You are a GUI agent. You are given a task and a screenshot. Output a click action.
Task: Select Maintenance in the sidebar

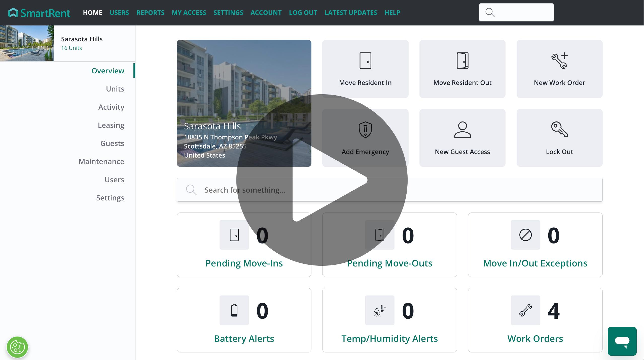tap(101, 162)
